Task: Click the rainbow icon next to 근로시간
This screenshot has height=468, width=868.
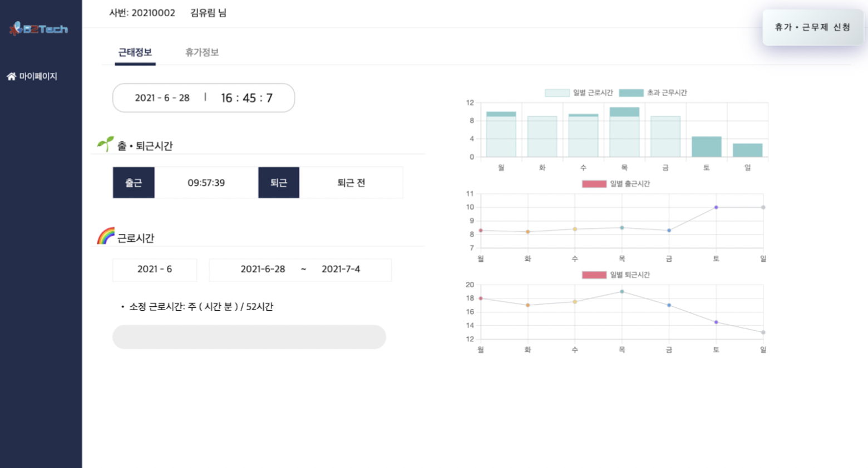Action: tap(105, 236)
